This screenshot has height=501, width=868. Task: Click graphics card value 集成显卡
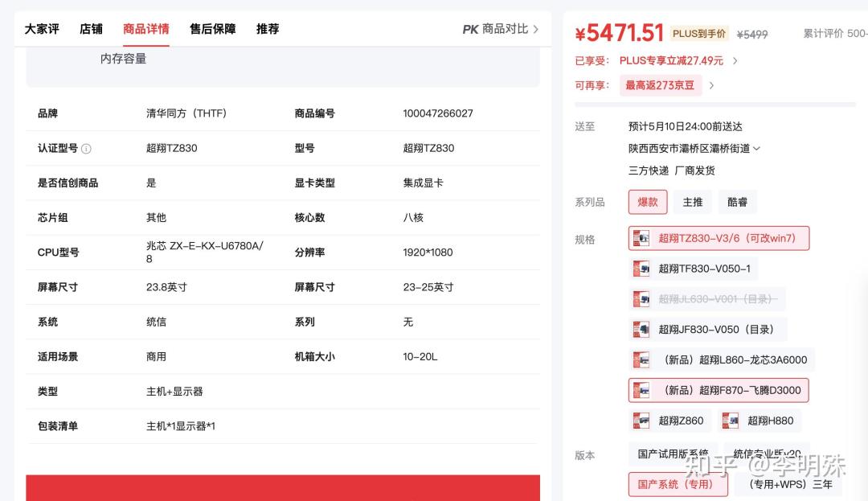coord(423,183)
